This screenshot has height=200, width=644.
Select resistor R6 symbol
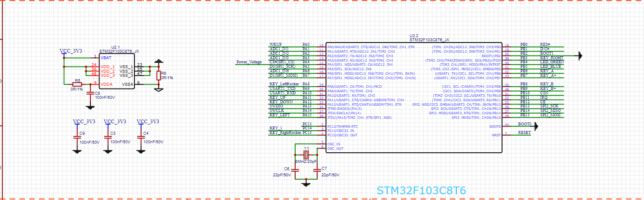tap(159, 76)
